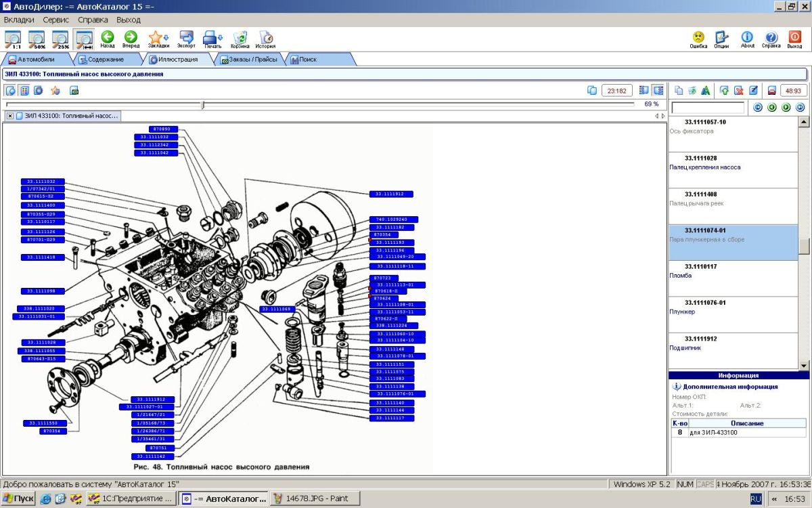Click the Справка help toolbar icon
The height and width of the screenshot is (508, 812).
(771, 39)
